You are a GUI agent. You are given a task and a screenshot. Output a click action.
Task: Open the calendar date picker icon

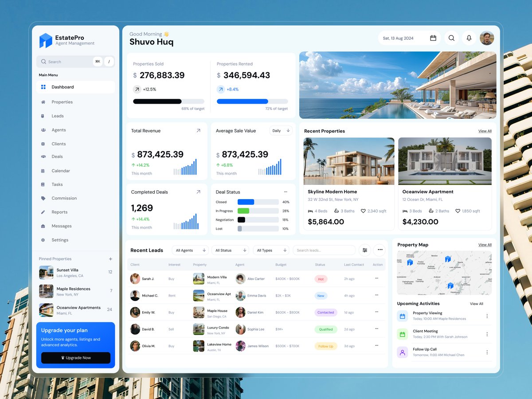[x=433, y=38]
